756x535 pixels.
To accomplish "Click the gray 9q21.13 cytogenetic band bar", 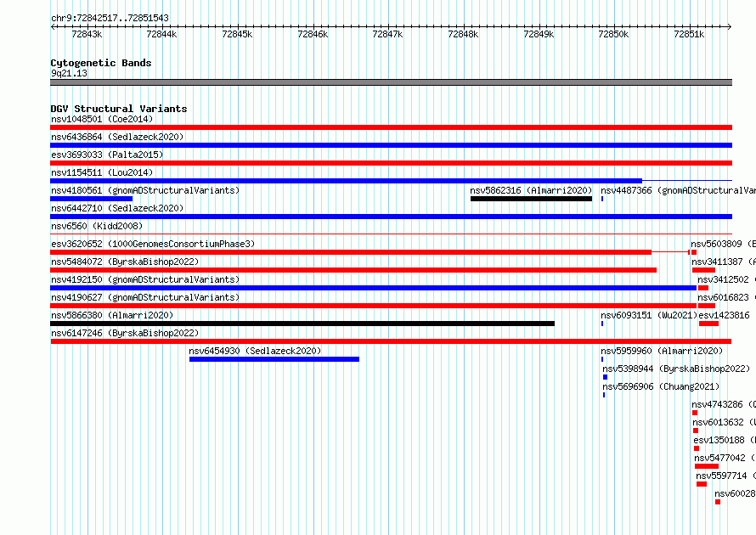I will pyautogui.click(x=391, y=82).
